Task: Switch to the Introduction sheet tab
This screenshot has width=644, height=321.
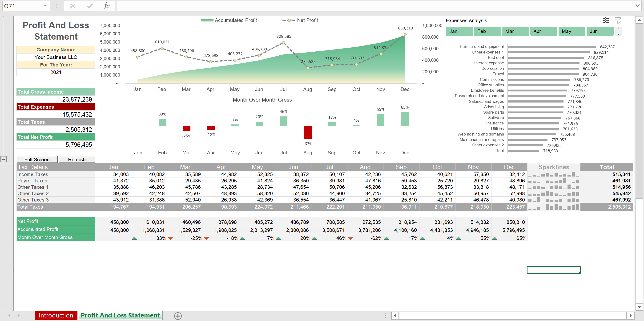Action: [56, 315]
